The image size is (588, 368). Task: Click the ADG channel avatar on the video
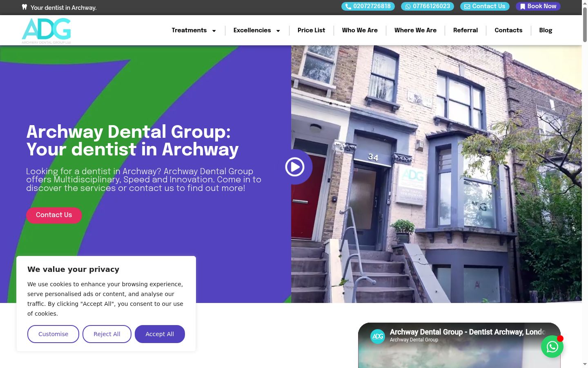click(x=378, y=337)
